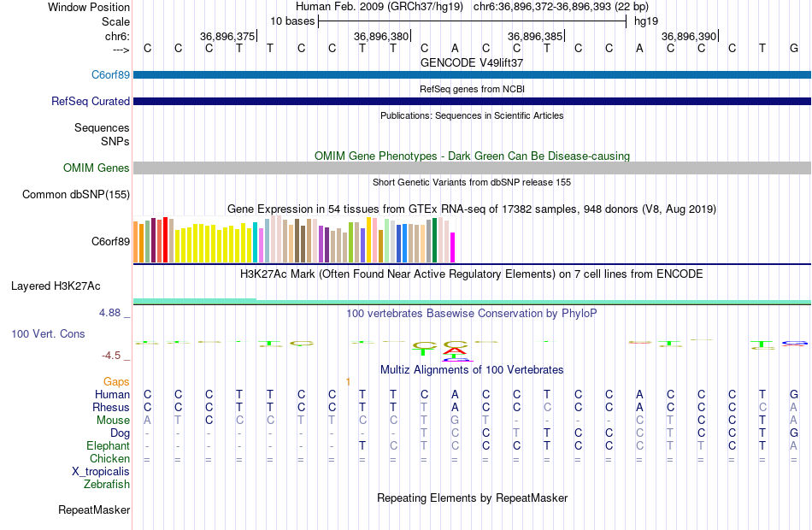Screen dimensions: 812x530
Task: Click the 36,896,375 position marker
Action: click(227, 36)
